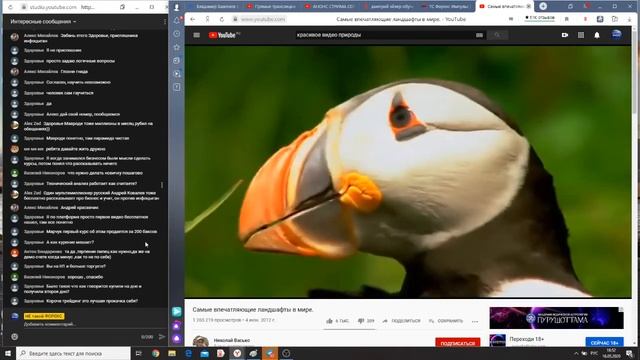Click the 'Сохранить' save button

pos(446,321)
